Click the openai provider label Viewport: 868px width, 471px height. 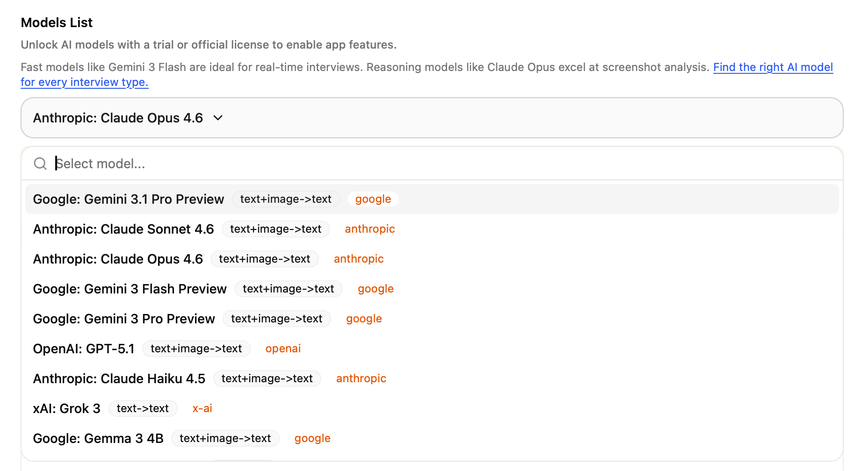pyautogui.click(x=283, y=349)
